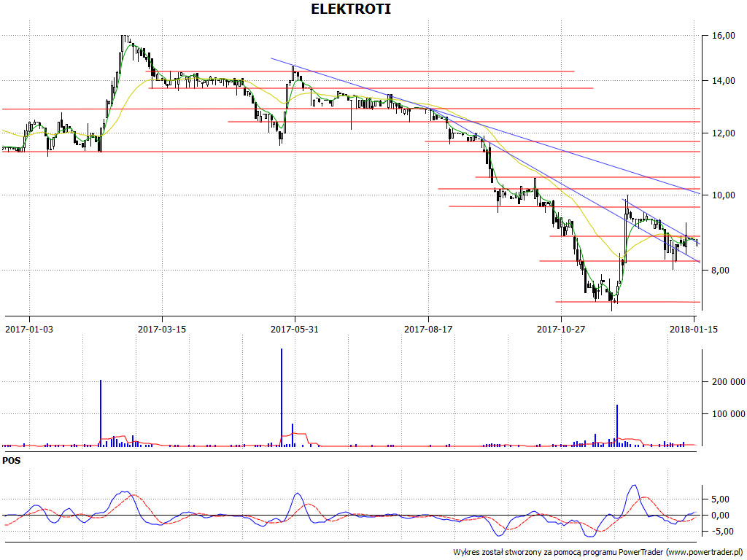Image resolution: width=747 pixels, height=560 pixels.
Task: Click the 12,00 price axis label
Action: coord(723,133)
